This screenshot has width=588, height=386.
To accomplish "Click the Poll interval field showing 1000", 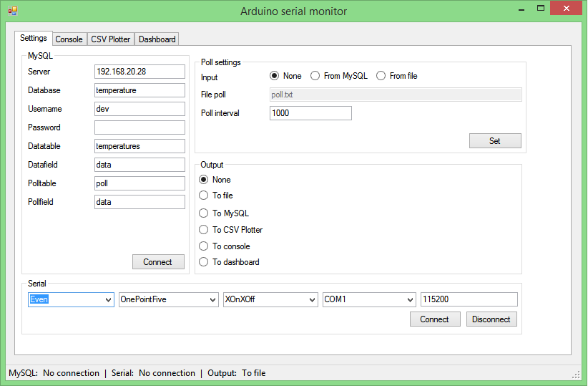I will (x=310, y=113).
